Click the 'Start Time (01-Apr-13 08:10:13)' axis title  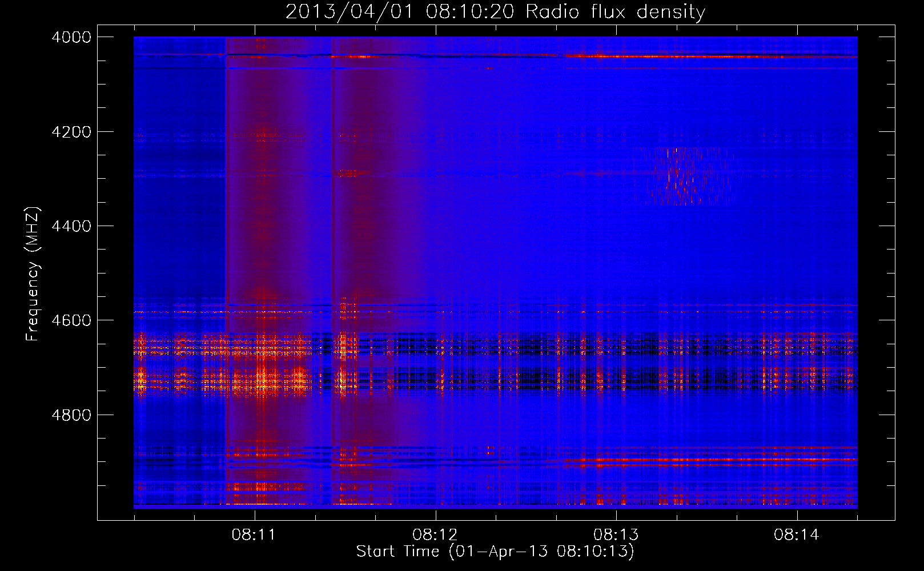(495, 552)
